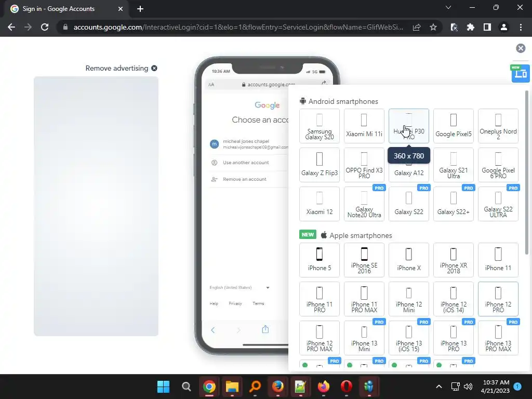
Task: Open the Privacy link
Action: pos(235,303)
